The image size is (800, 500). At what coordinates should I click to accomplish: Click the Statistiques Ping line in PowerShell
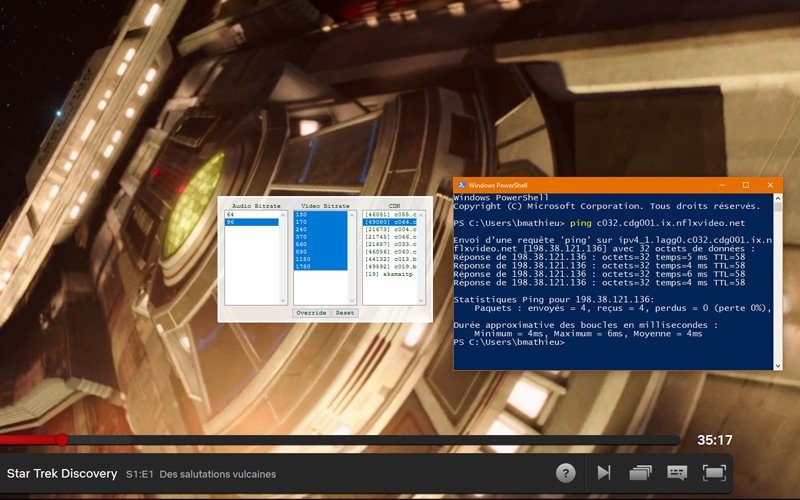pyautogui.click(x=554, y=300)
